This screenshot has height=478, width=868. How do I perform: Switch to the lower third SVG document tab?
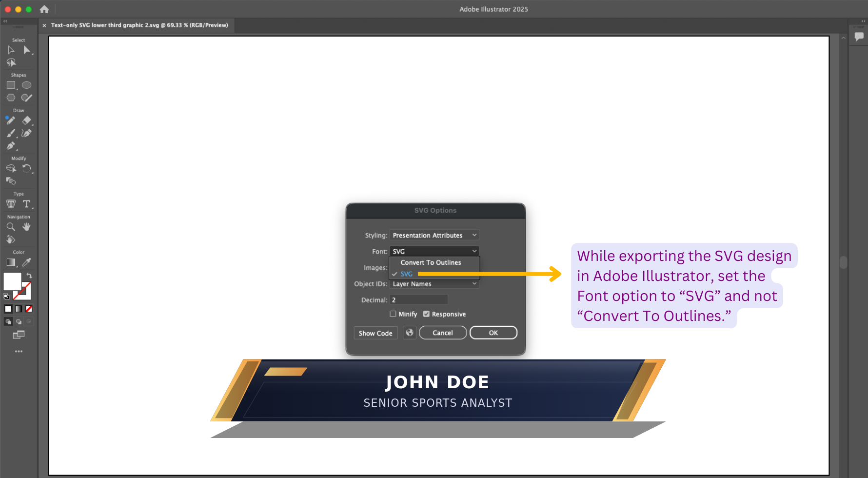pyautogui.click(x=139, y=25)
